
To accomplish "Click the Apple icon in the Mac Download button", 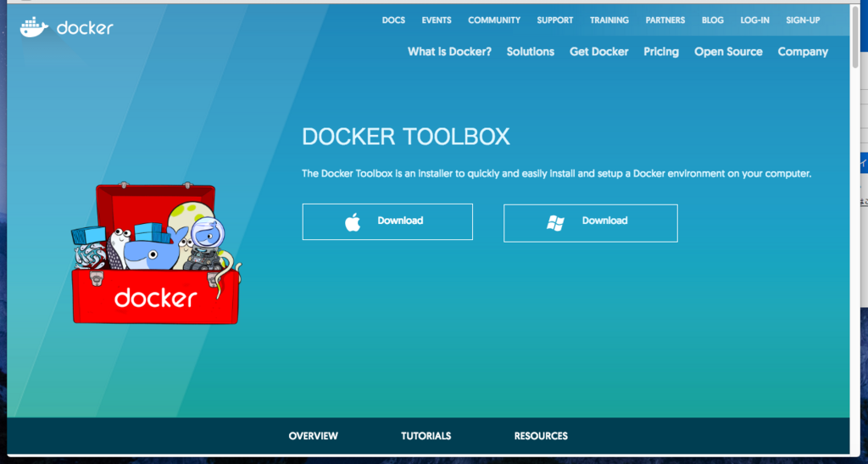I will [x=353, y=222].
